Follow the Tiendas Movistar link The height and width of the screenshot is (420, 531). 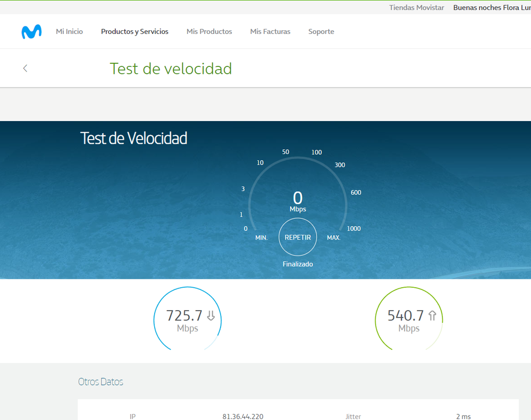click(x=416, y=7)
